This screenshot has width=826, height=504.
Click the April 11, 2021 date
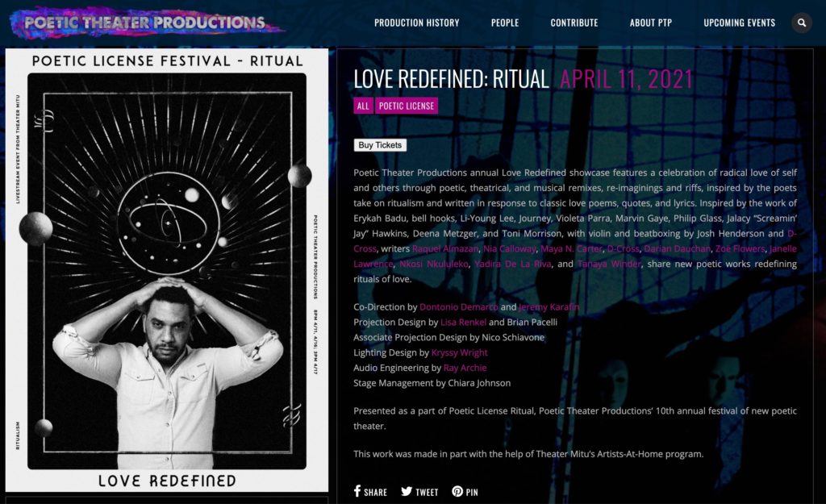point(626,79)
